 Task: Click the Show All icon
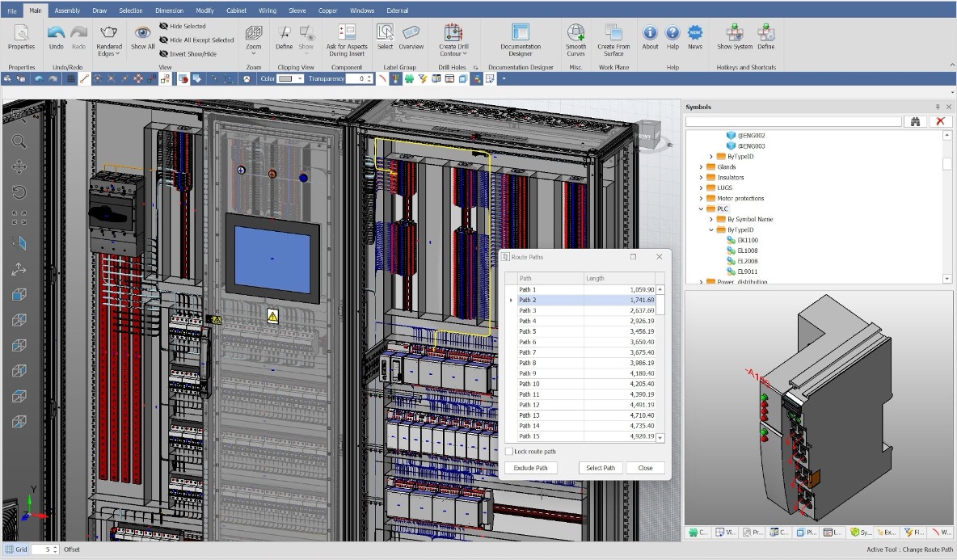142,37
